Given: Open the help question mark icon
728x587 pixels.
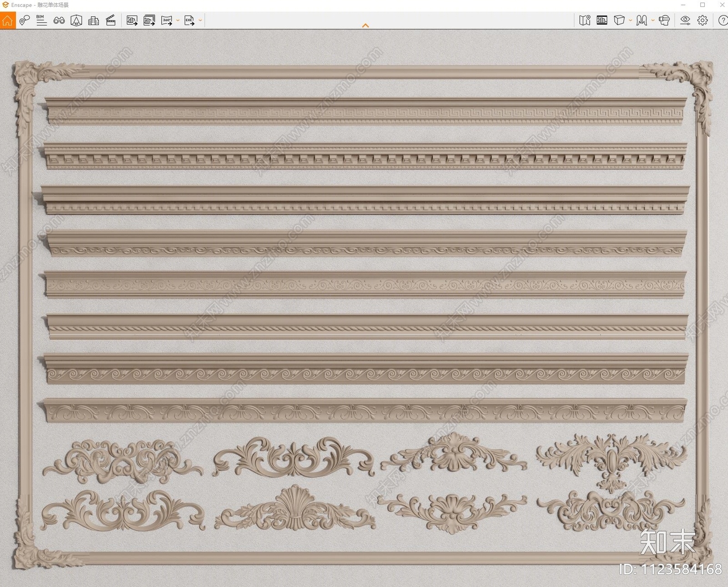Looking at the screenshot, I should (723, 20).
